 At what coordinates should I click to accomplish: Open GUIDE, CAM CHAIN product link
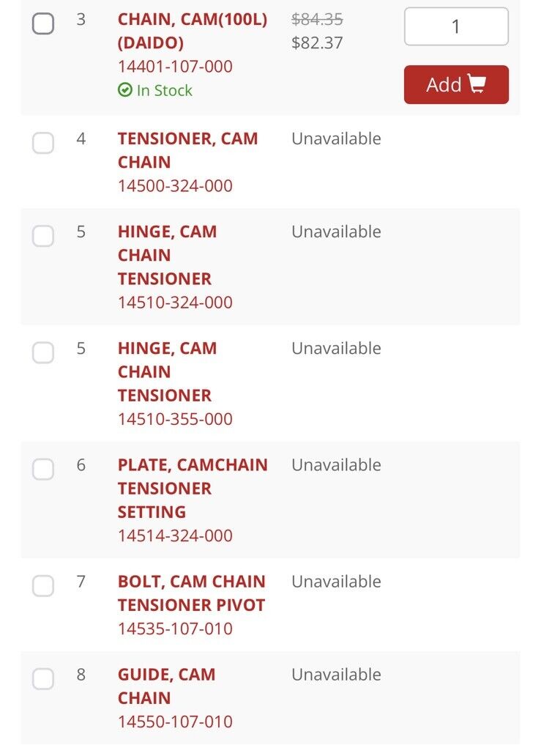166,686
